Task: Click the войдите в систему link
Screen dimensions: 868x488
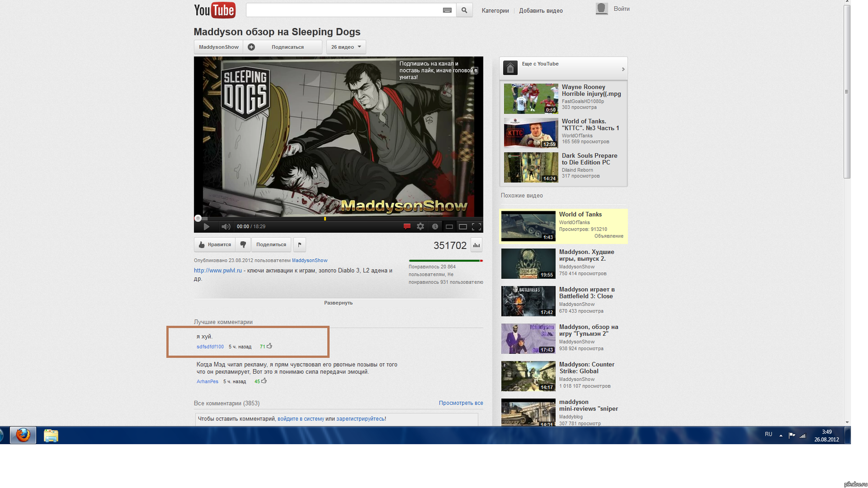Action: coord(301,419)
